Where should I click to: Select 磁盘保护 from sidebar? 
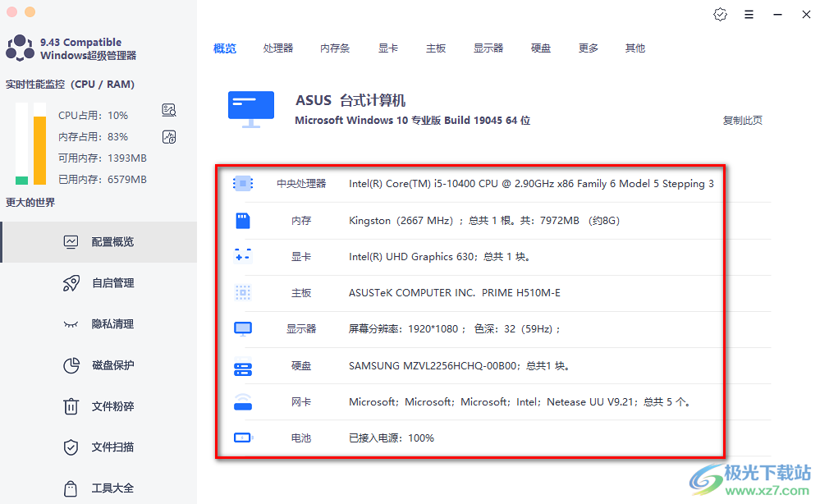tap(112, 365)
